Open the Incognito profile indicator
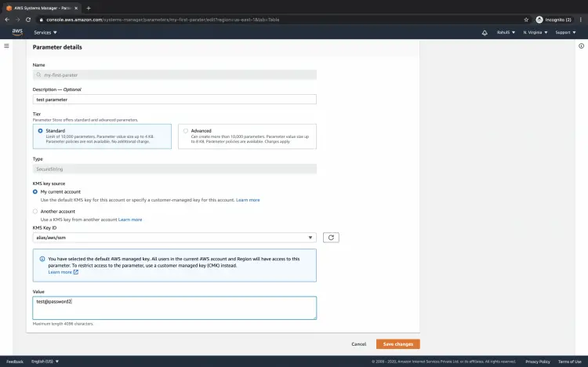 (x=554, y=20)
